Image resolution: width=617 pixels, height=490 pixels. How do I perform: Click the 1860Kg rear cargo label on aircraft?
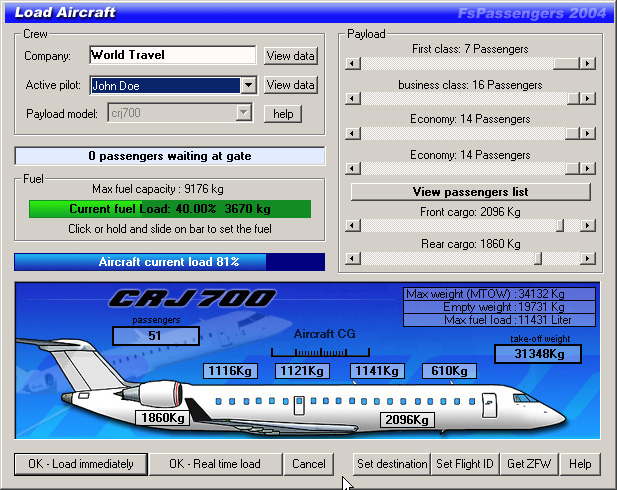[163, 418]
